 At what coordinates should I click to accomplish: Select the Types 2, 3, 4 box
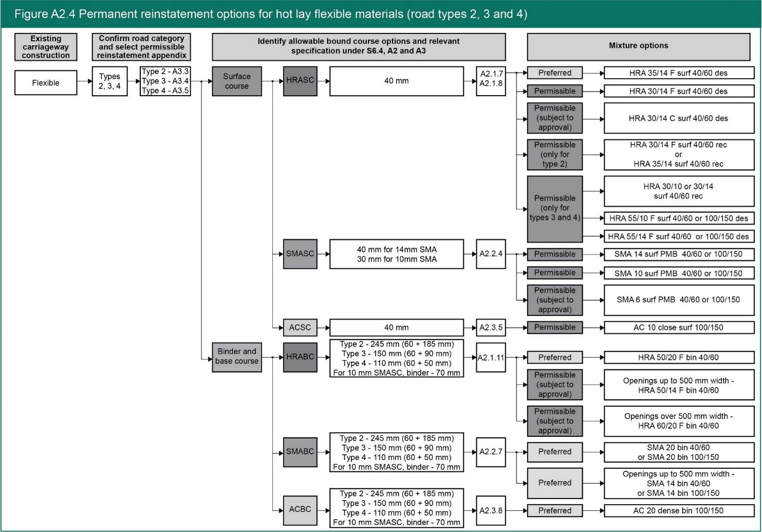tap(109, 81)
